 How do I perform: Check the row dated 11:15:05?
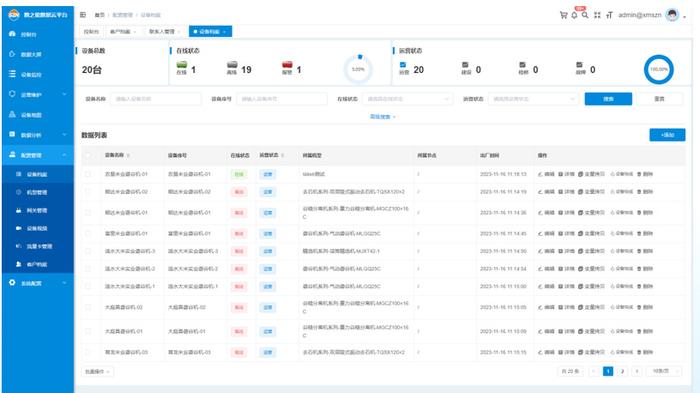[x=88, y=307]
